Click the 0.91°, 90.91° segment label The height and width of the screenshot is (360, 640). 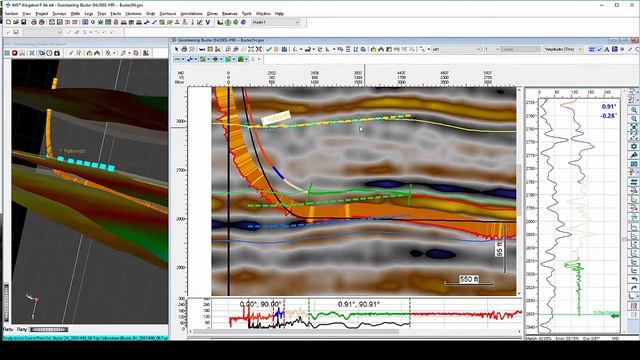pos(359,304)
